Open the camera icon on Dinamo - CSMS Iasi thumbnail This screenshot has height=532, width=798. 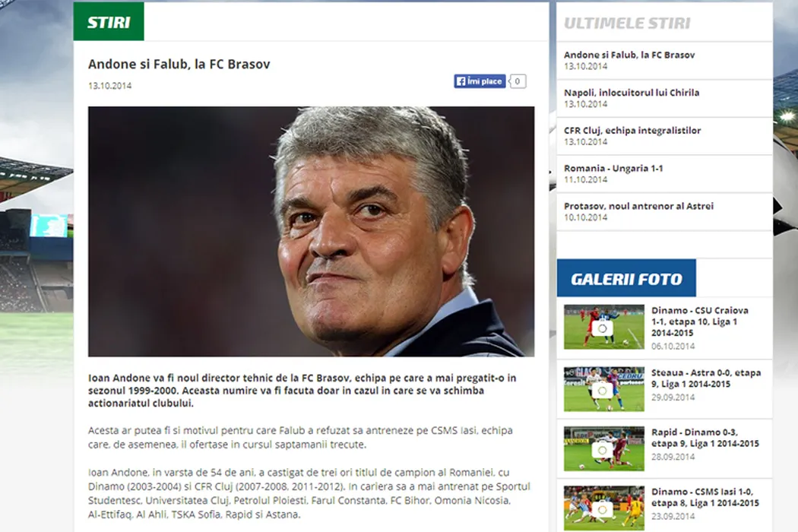click(603, 509)
